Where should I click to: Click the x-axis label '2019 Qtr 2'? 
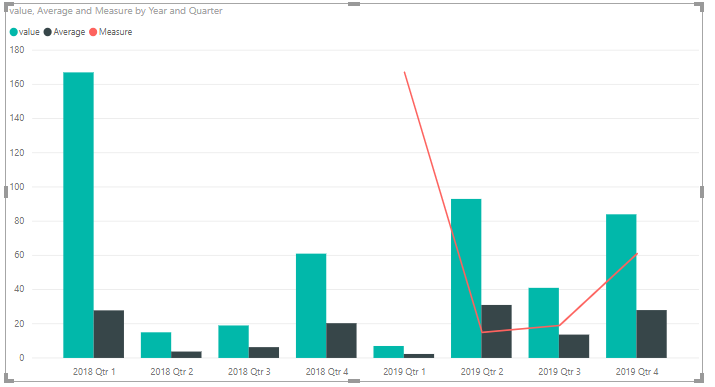[482, 372]
